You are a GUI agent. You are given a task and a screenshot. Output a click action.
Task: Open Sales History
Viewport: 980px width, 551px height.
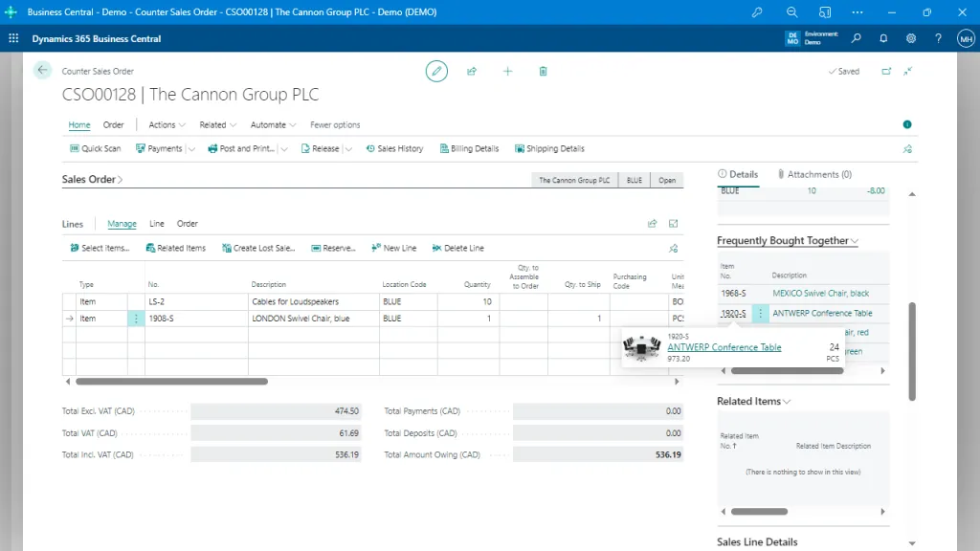pos(394,148)
